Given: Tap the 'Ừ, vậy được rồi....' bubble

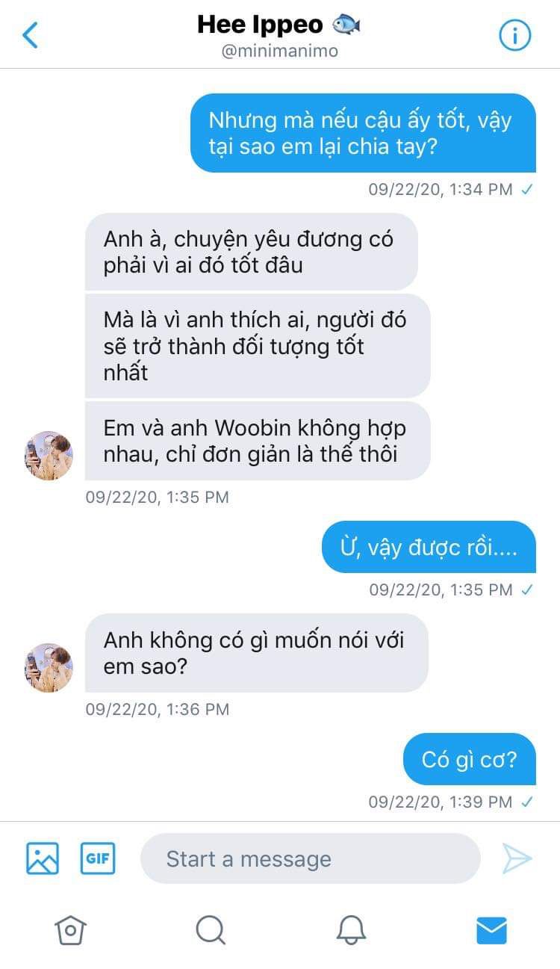Looking at the screenshot, I should click(429, 547).
